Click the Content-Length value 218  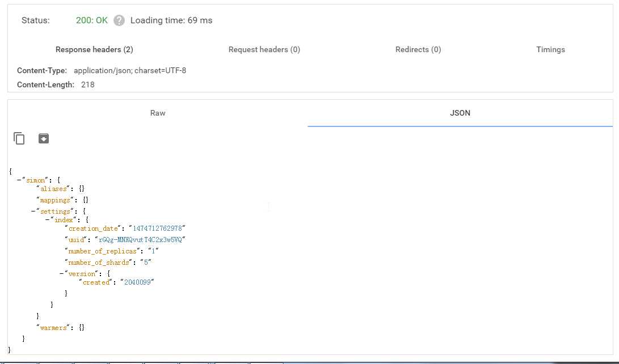pyautogui.click(x=87, y=85)
